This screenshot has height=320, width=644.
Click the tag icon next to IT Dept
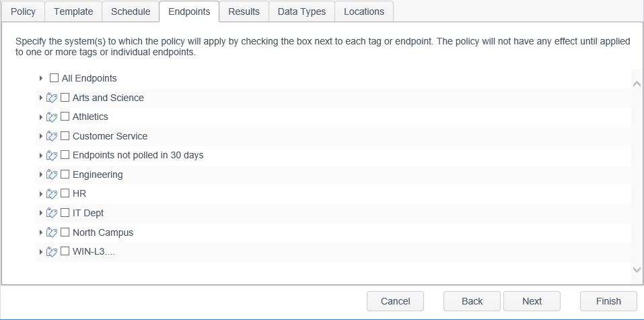click(x=52, y=213)
